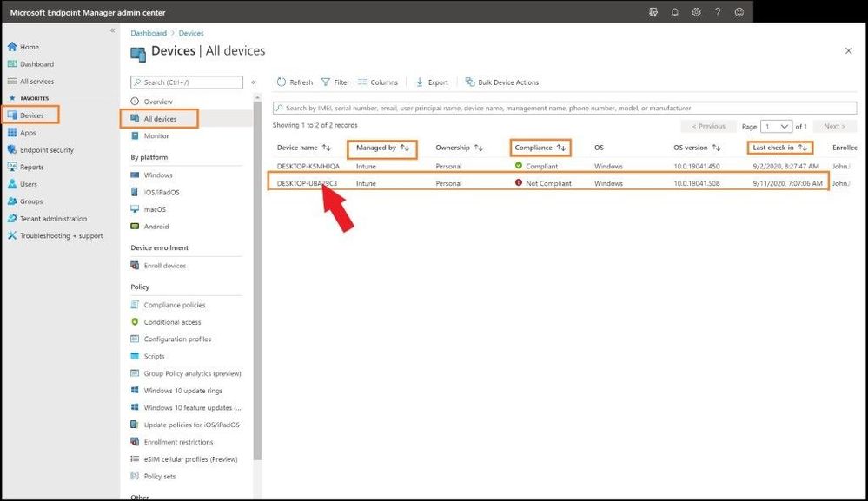Open Windows 10 update rings
The height and width of the screenshot is (501, 868).
[x=176, y=391]
